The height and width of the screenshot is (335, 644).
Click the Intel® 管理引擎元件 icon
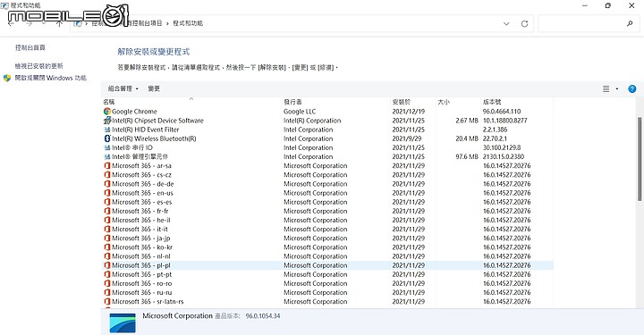click(107, 156)
